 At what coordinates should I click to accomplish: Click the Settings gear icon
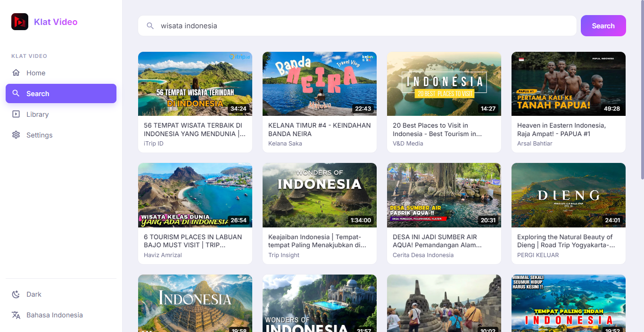tap(16, 135)
